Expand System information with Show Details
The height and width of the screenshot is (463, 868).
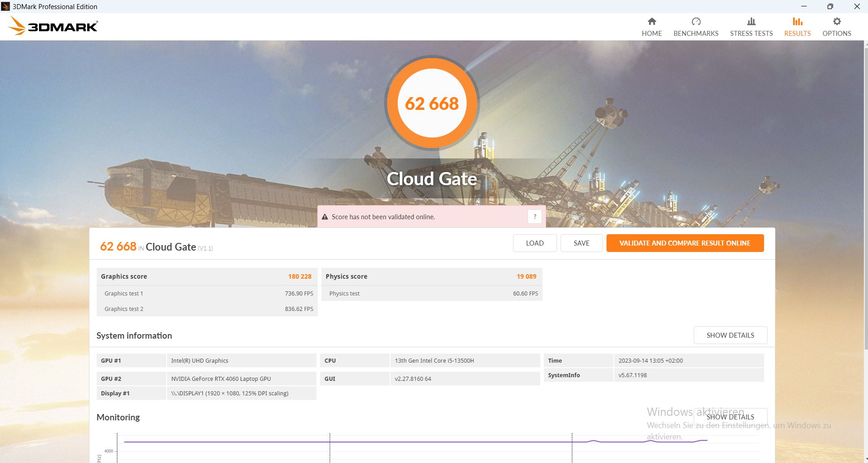(x=730, y=335)
